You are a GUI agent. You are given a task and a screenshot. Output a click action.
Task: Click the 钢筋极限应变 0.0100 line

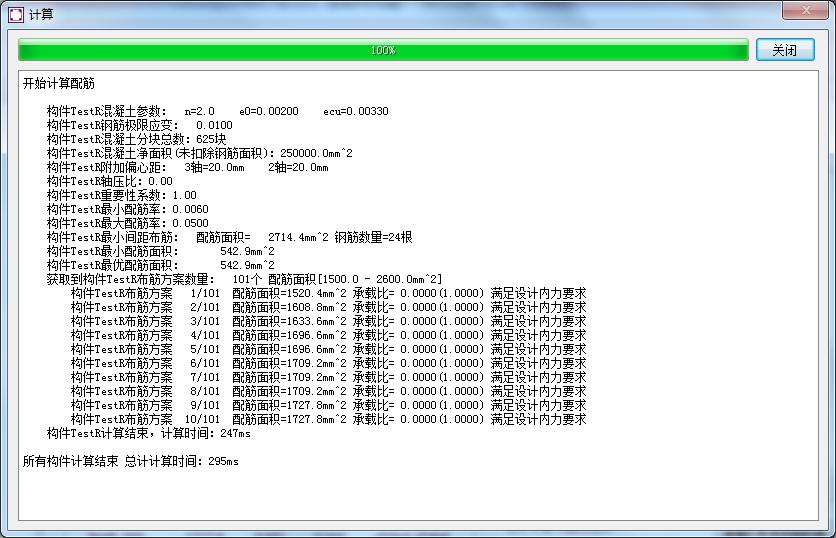click(139, 125)
